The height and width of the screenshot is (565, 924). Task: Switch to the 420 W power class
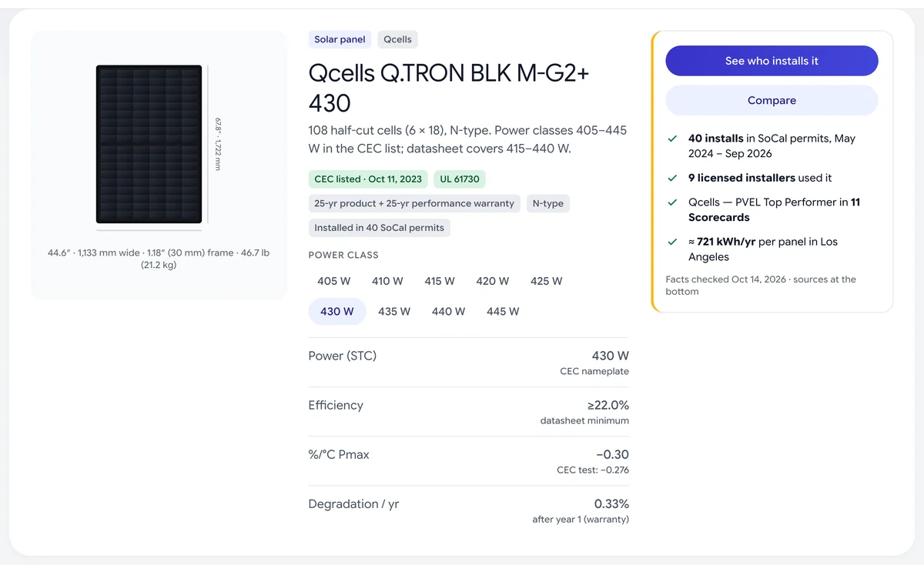(493, 281)
